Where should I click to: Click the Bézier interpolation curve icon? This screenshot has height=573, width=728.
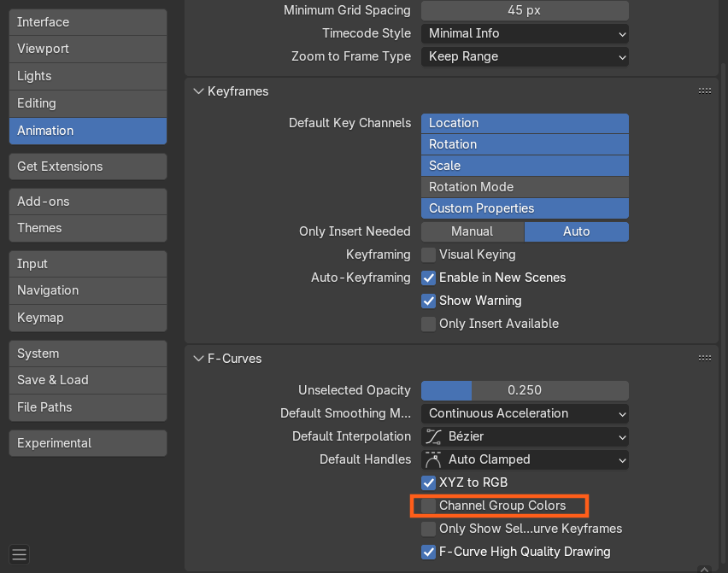pyautogui.click(x=433, y=436)
